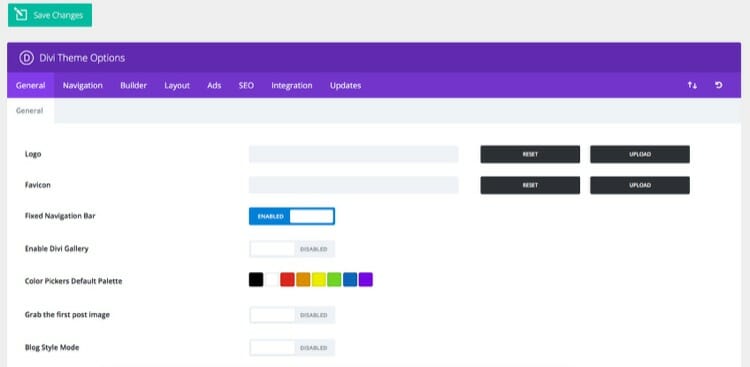Image resolution: width=750 pixels, height=367 pixels.
Task: Click the import/export arrows icon
Action: click(692, 85)
